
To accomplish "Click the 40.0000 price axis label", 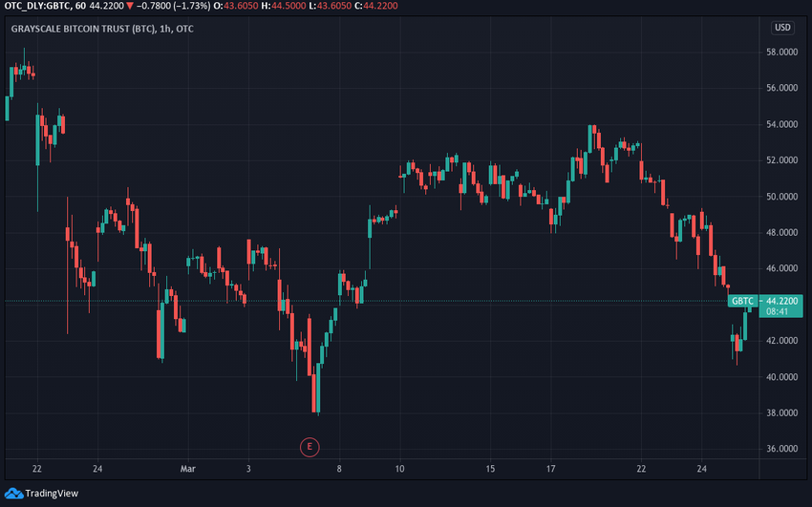I will [x=781, y=376].
